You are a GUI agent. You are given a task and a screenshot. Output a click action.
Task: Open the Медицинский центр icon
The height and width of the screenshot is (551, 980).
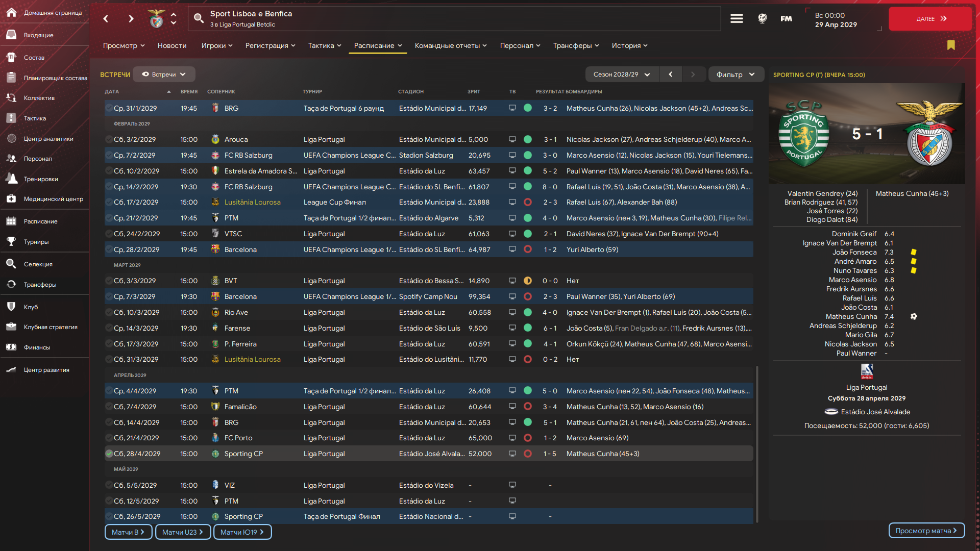click(x=11, y=198)
